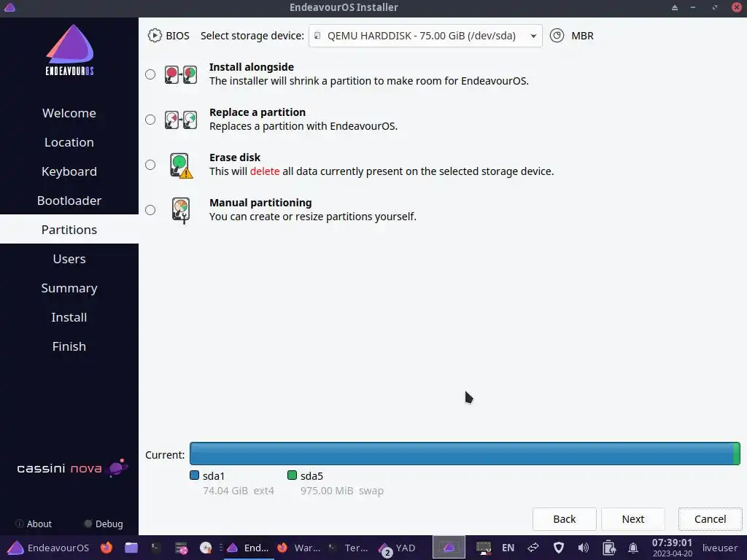Click the Summary step in sidebar
747x560 pixels.
tap(69, 287)
